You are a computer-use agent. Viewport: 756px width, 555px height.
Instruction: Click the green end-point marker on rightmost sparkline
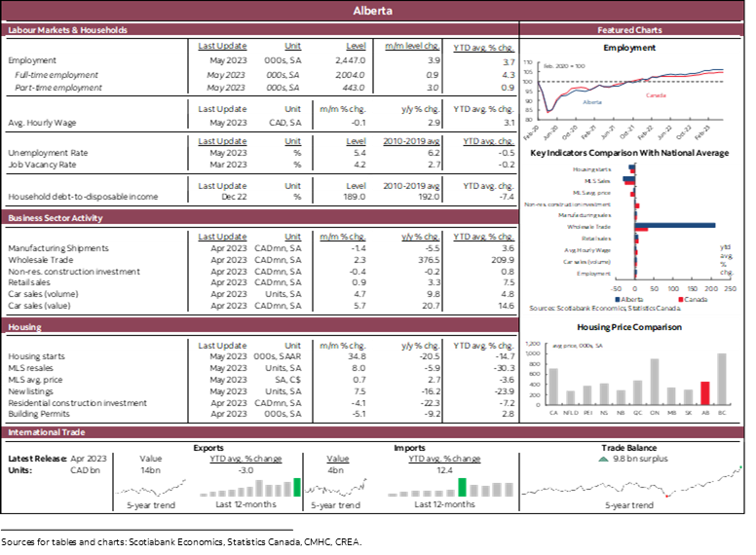(x=741, y=466)
